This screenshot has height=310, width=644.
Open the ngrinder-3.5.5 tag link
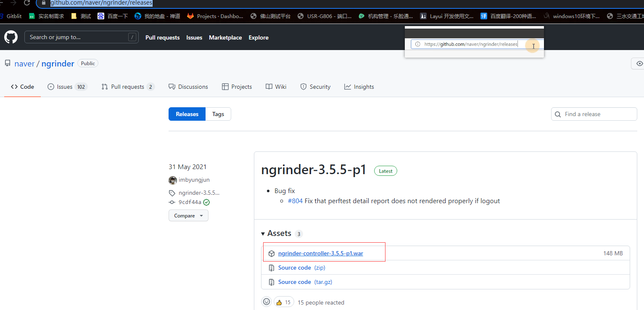point(199,193)
